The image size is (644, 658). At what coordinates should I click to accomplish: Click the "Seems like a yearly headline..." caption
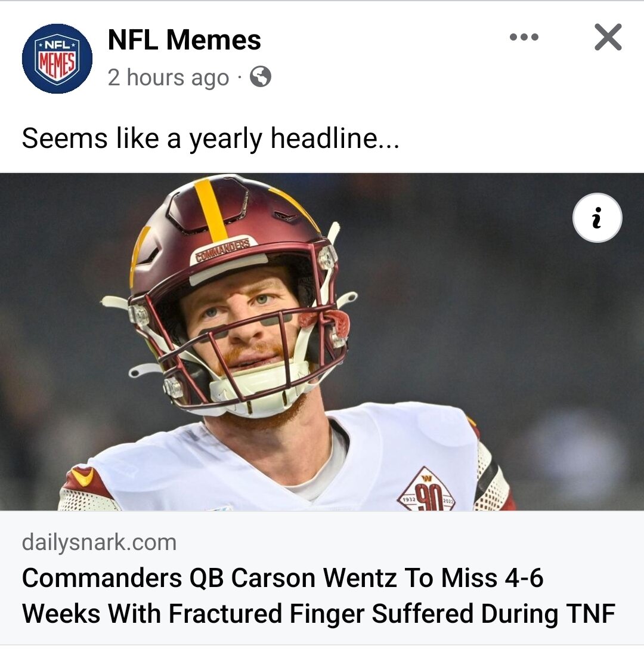(210, 139)
